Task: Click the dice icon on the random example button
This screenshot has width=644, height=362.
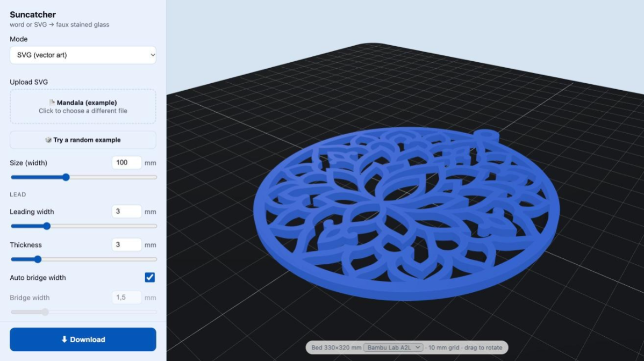Action: pos(48,140)
